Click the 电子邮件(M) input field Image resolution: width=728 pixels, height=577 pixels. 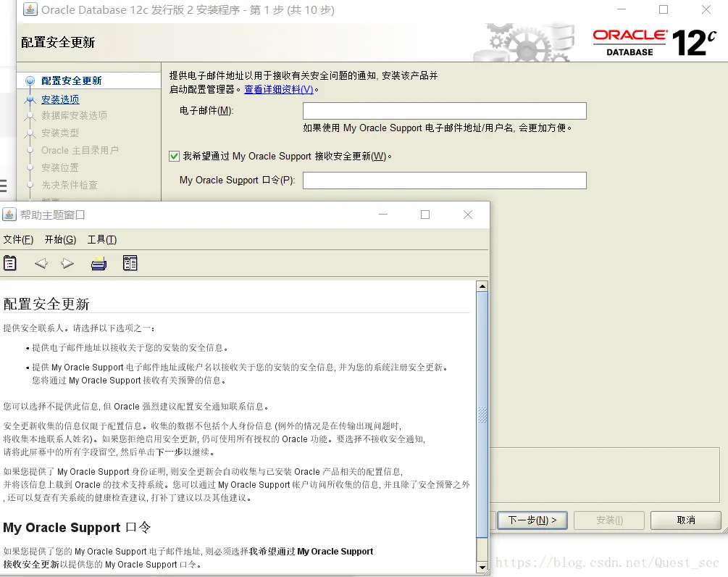coord(445,111)
